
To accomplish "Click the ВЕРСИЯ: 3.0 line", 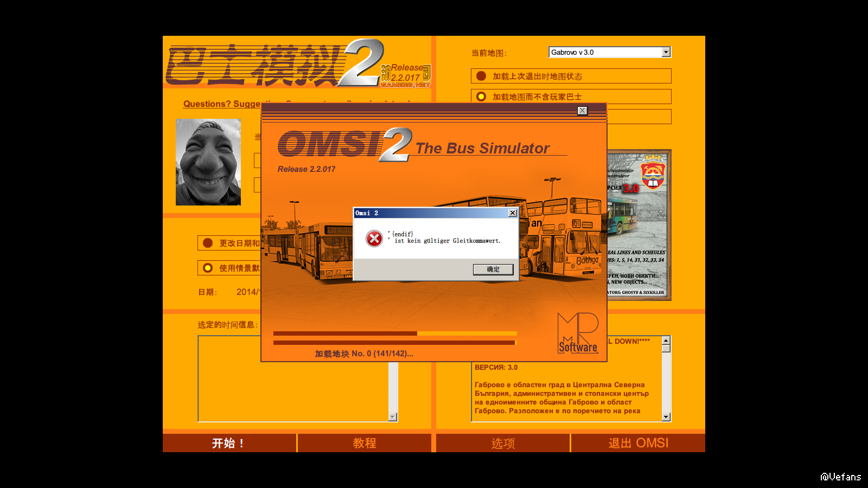I will 496,368.
